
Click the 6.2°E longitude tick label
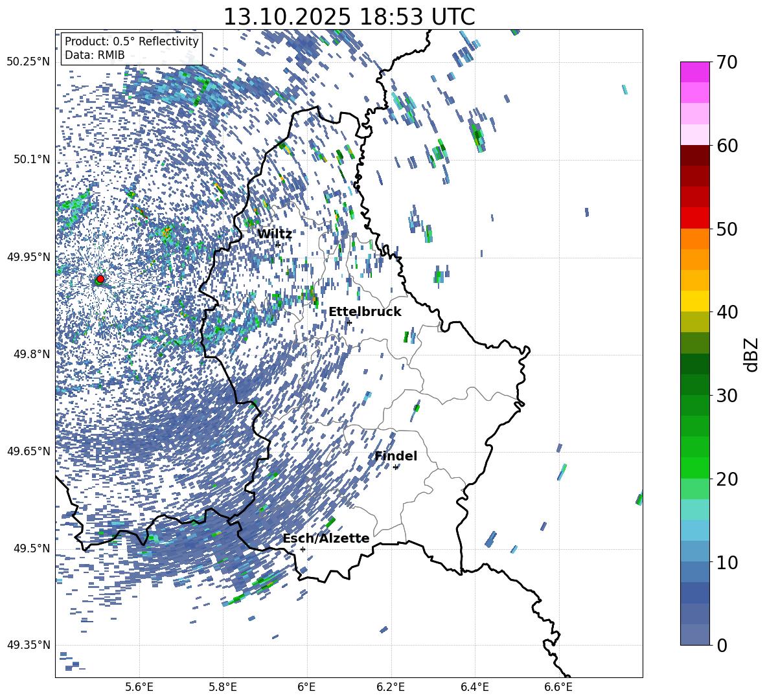point(391,687)
